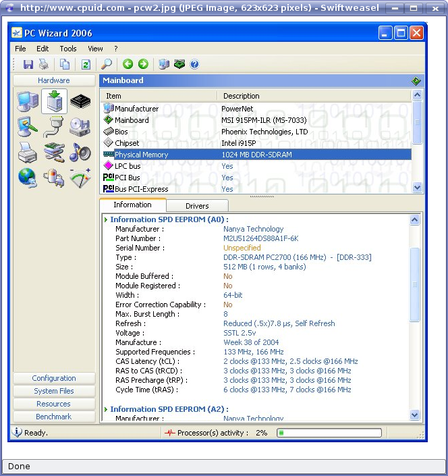Collapse Information SPD EEPROM (A2) section
Image resolution: width=448 pixels, height=476 pixels.
click(x=106, y=409)
